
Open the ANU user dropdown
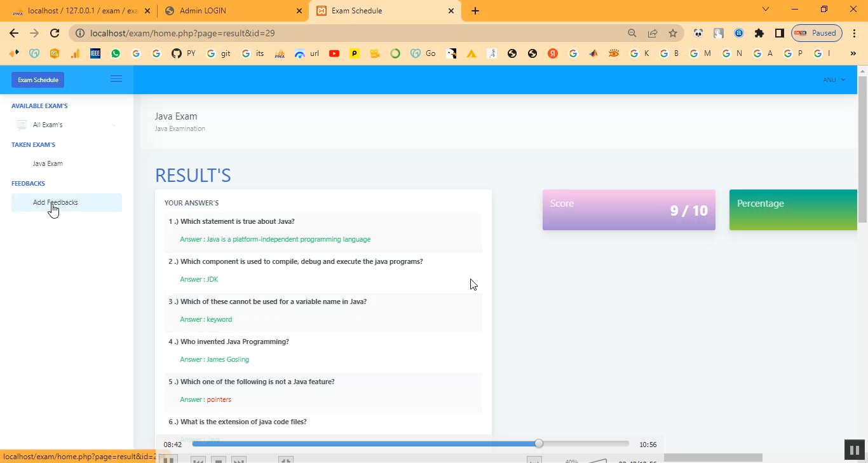coord(834,79)
